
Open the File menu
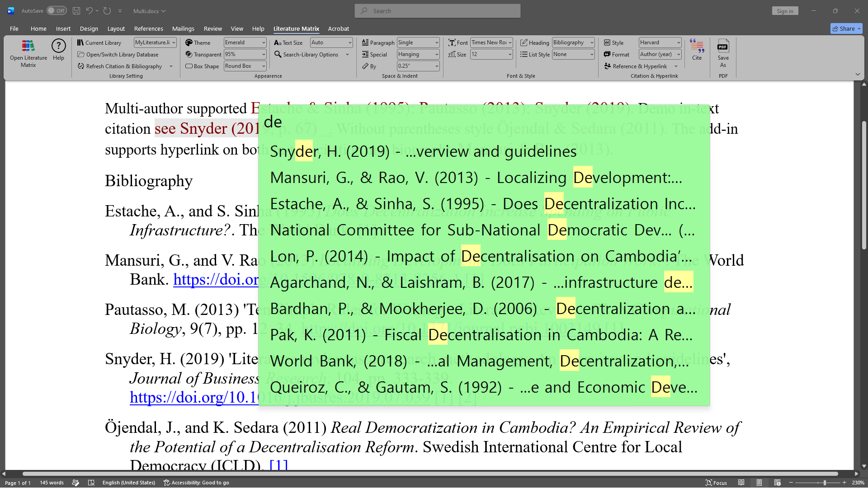(14, 28)
